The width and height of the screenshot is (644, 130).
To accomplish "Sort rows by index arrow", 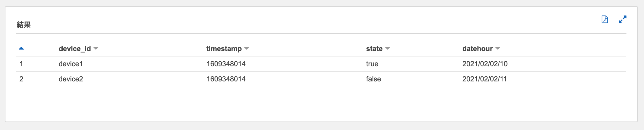I will (x=21, y=48).
